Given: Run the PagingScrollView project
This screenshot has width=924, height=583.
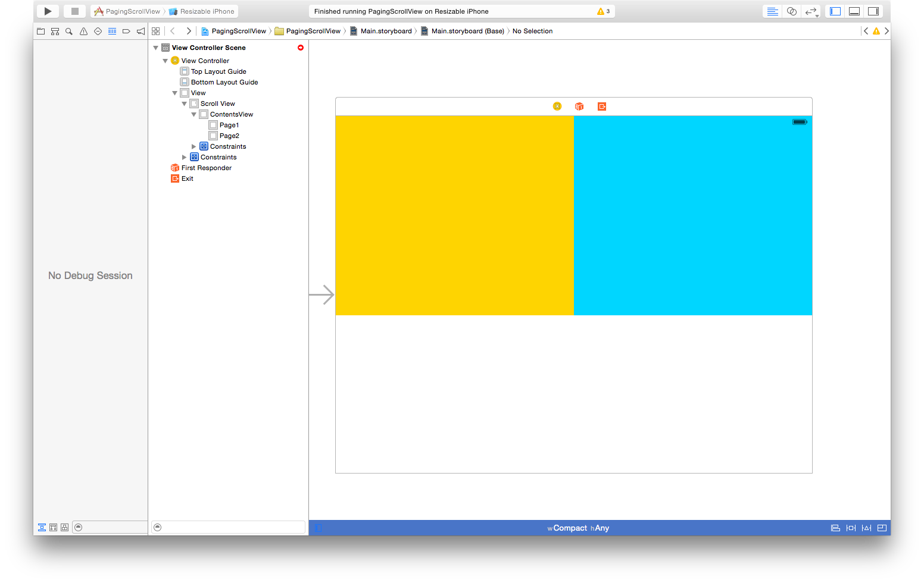Looking at the screenshot, I should 48,11.
